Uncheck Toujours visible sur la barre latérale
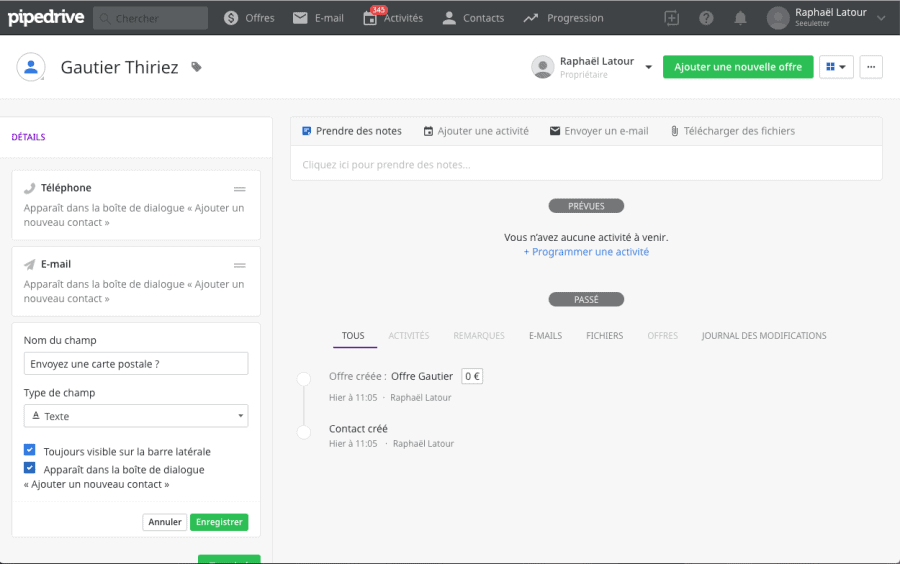 [30, 451]
